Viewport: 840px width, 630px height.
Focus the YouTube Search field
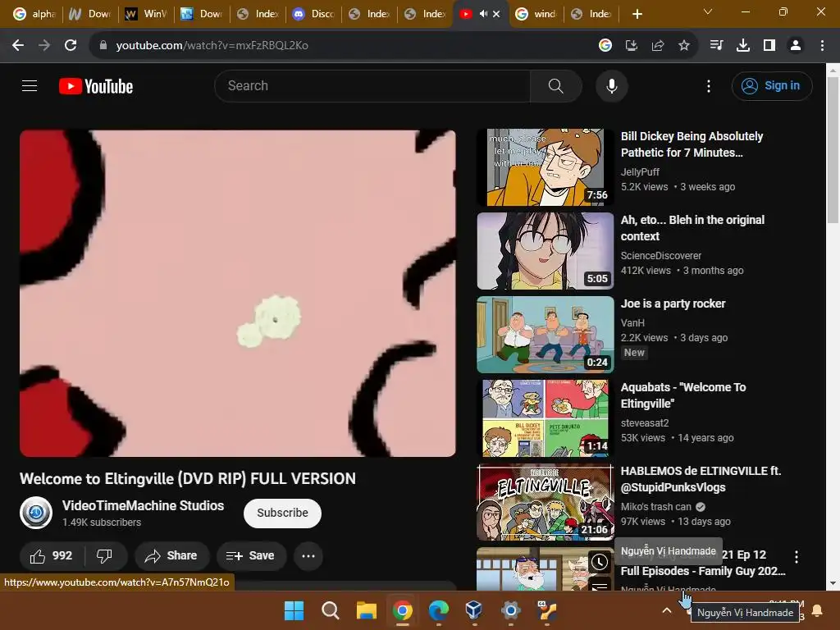[x=372, y=85]
